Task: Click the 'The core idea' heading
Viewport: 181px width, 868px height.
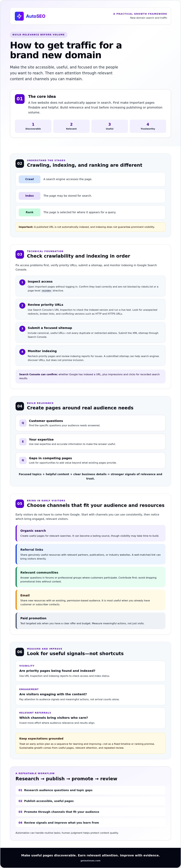Action: [42, 96]
